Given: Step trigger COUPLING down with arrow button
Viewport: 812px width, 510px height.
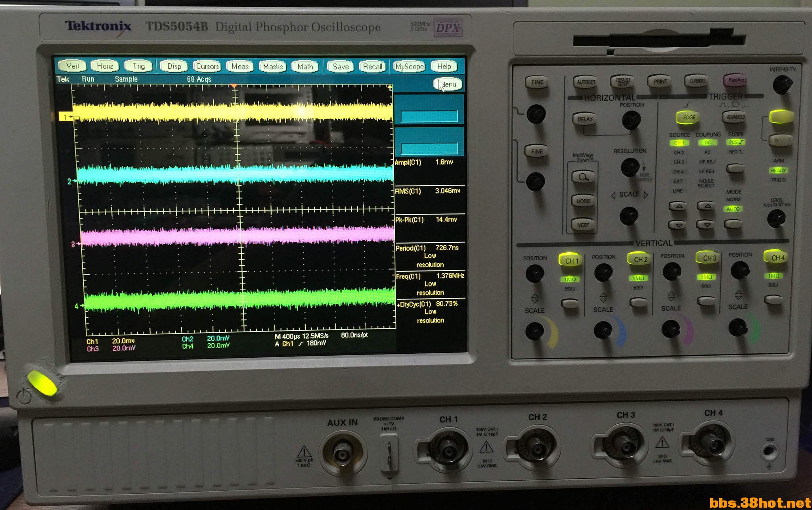Looking at the screenshot, I should point(706,225).
